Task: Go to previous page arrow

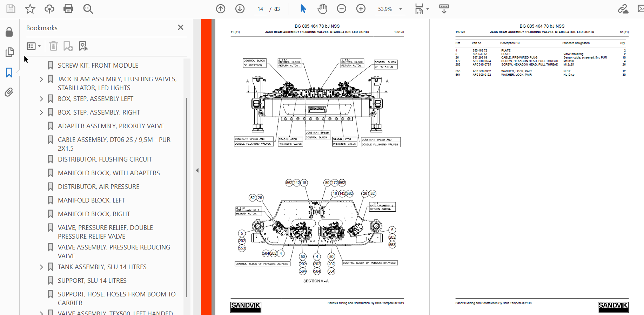Action: tap(221, 9)
